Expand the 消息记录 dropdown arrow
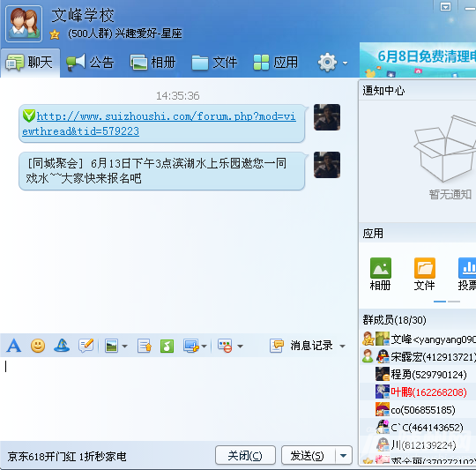Image resolution: width=476 pixels, height=470 pixels. (342, 347)
